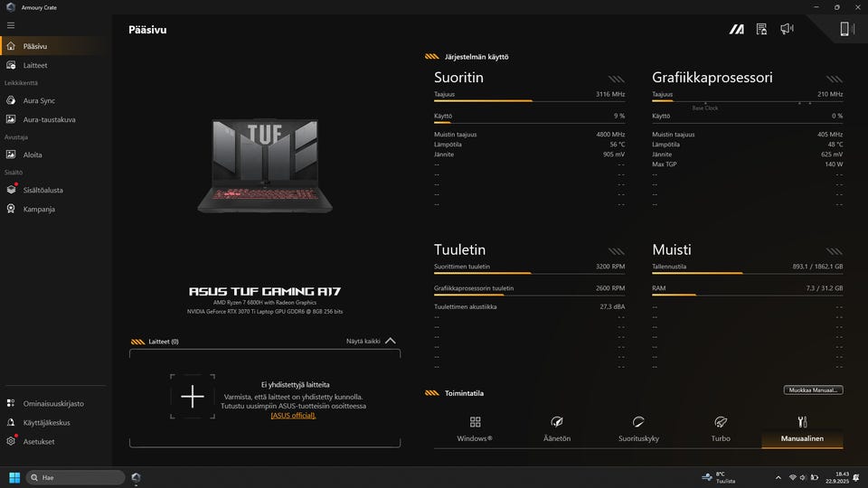Click the Muisti panel stripes icon
868x488 pixels.
835,252
